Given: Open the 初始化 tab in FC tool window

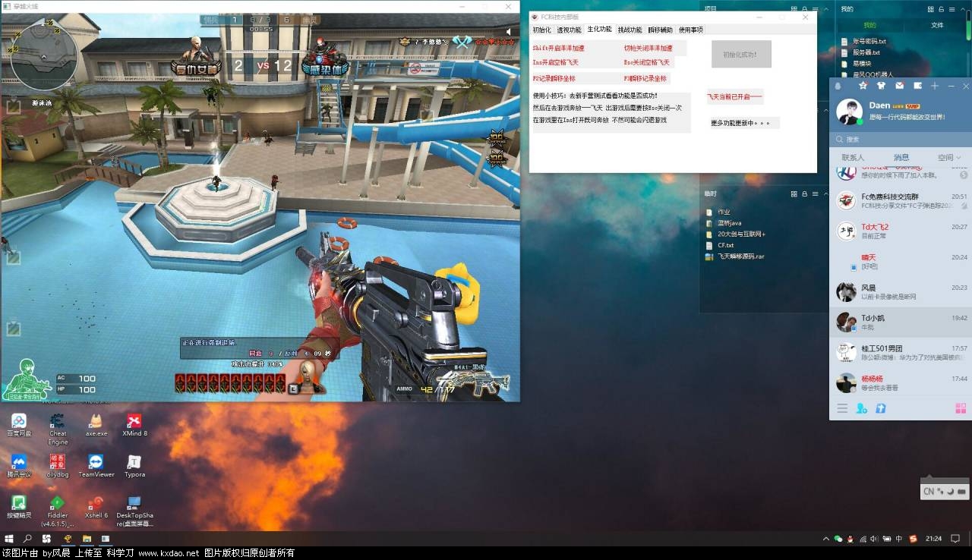Looking at the screenshot, I should tap(541, 30).
